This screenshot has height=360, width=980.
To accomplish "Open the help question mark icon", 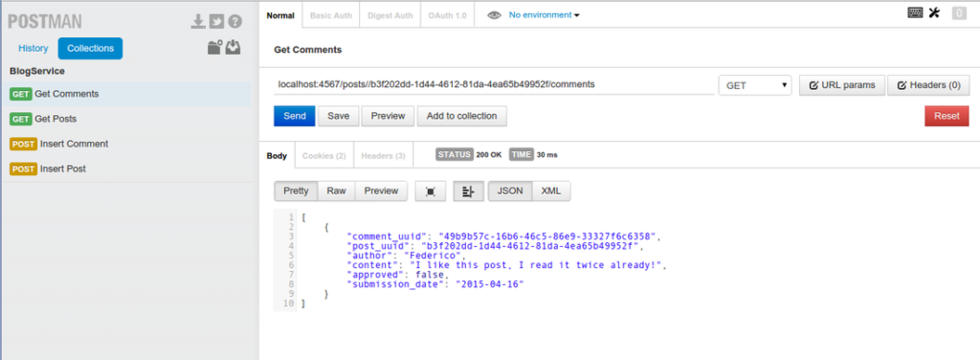I will point(234,21).
